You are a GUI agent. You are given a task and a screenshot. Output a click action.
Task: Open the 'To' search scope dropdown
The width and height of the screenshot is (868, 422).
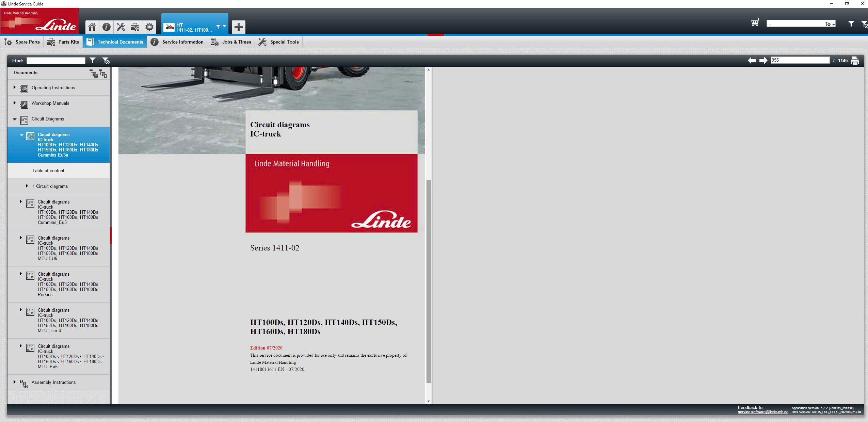pyautogui.click(x=830, y=24)
